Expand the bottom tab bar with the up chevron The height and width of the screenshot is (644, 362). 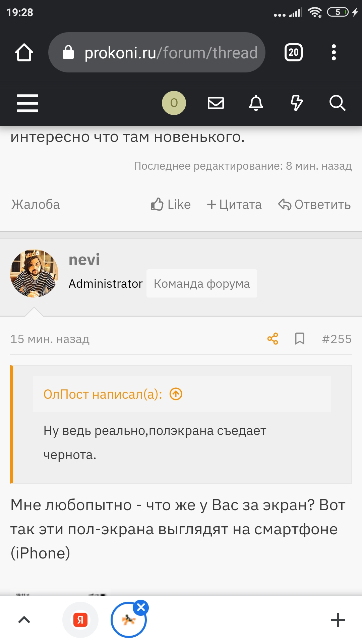[x=24, y=620]
